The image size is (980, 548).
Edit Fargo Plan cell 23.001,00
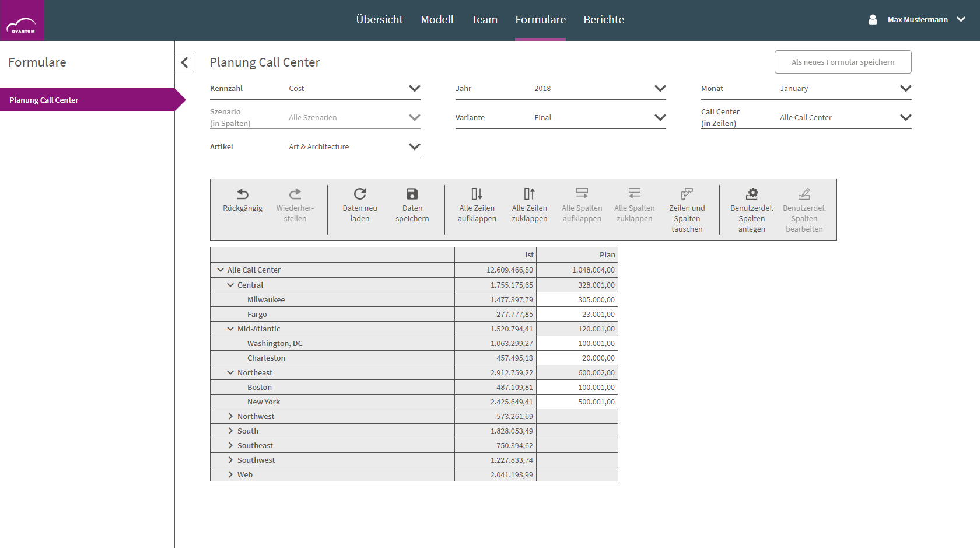click(x=577, y=314)
